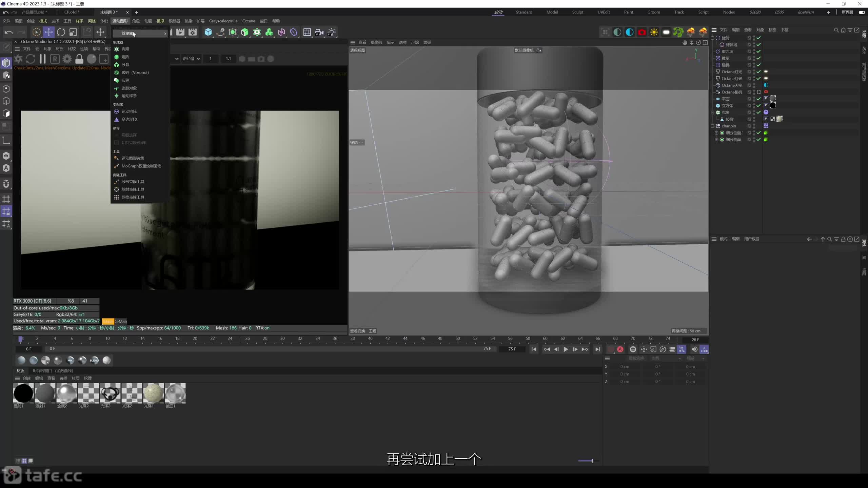Image resolution: width=868 pixels, height=488 pixels.
Task: Open the 渲染 menu in menu bar
Action: click(x=188, y=21)
